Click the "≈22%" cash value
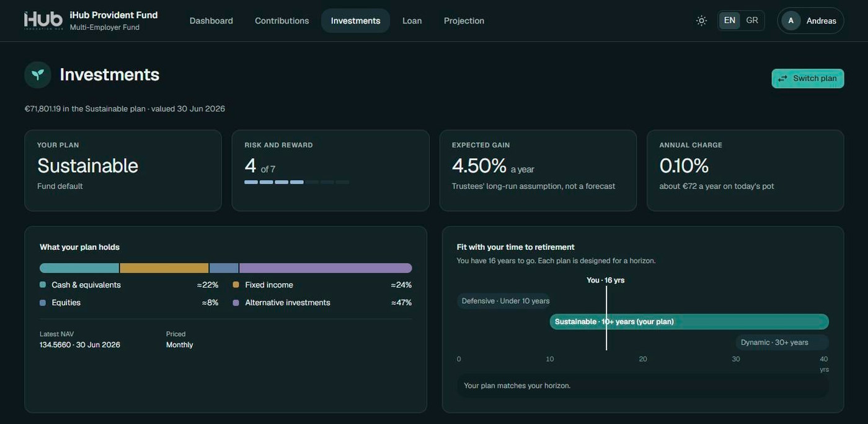The height and width of the screenshot is (424, 868). (208, 285)
